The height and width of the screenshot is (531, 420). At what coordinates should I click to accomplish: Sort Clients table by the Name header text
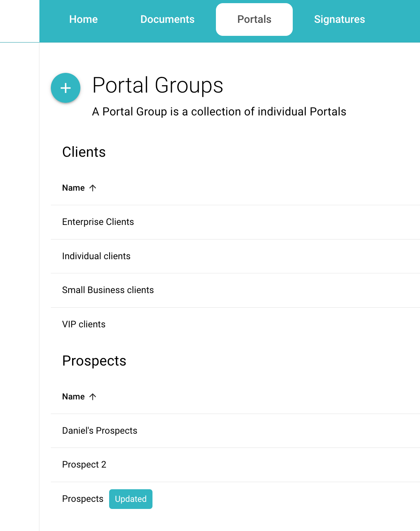[x=73, y=188]
